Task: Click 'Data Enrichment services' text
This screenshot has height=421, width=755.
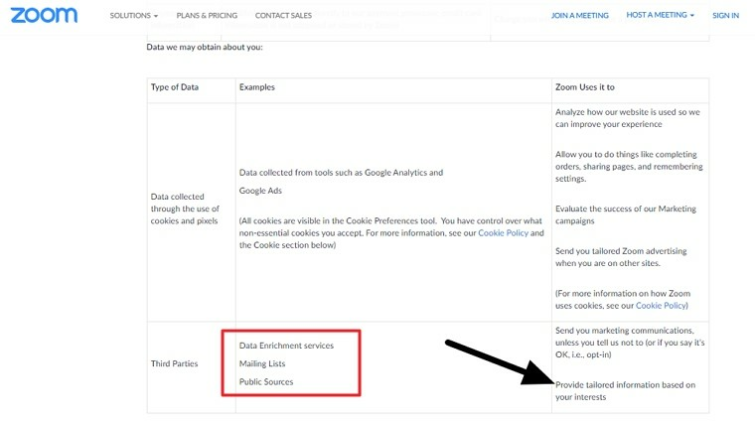Action: tap(286, 345)
